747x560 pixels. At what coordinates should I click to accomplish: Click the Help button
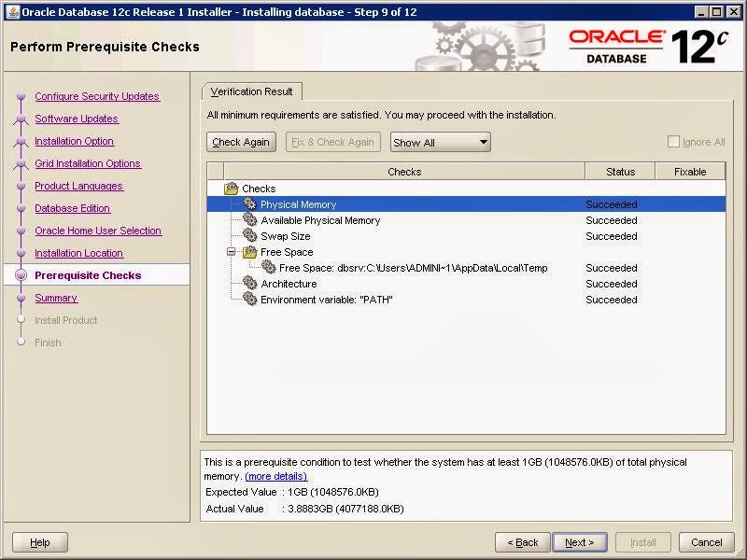(x=40, y=542)
